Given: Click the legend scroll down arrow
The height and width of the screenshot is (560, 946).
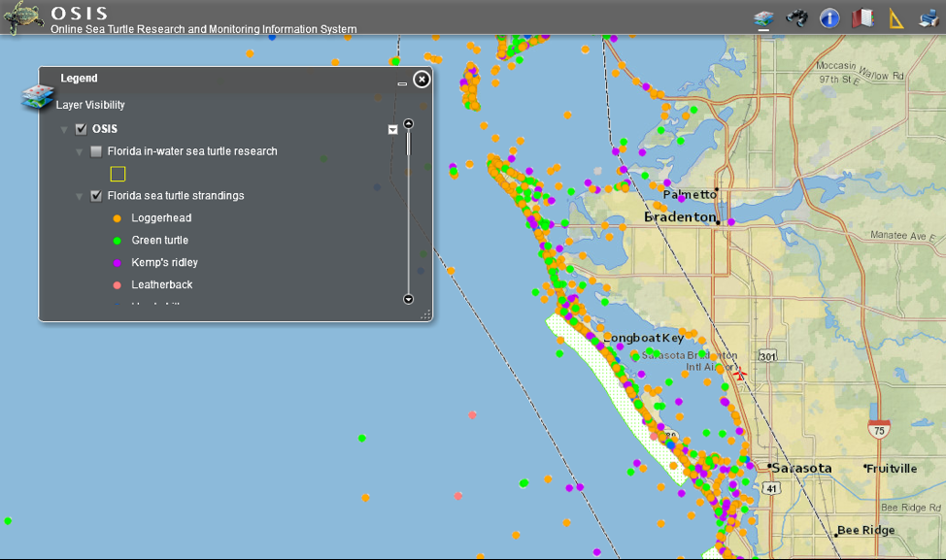Looking at the screenshot, I should [x=409, y=299].
